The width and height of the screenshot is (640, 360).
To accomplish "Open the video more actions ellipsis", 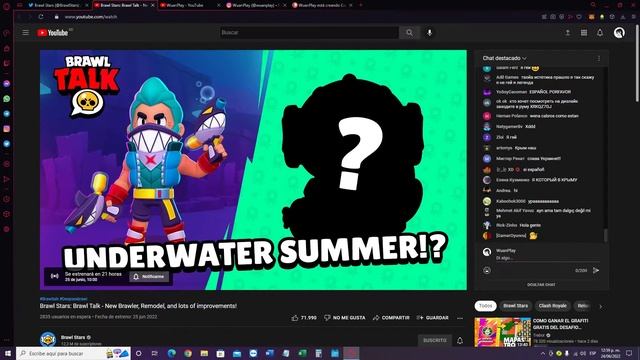I will click(460, 318).
